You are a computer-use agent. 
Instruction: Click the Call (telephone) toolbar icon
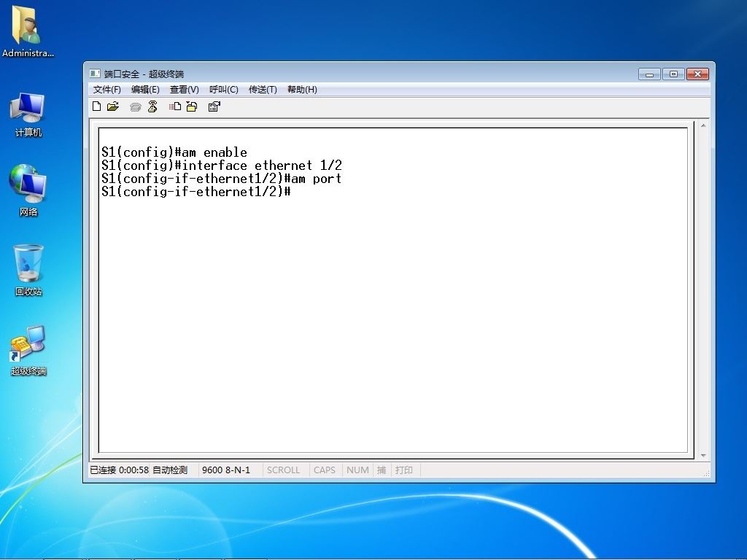(x=135, y=107)
